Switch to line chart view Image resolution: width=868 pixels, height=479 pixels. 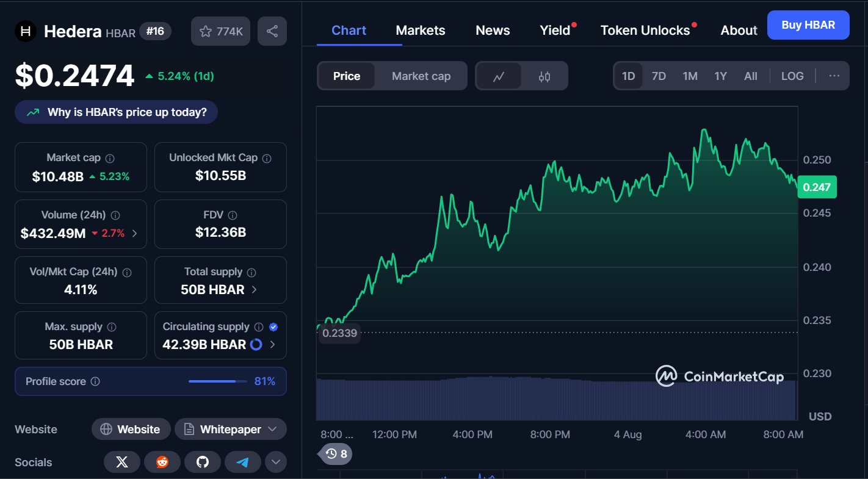pyautogui.click(x=499, y=76)
